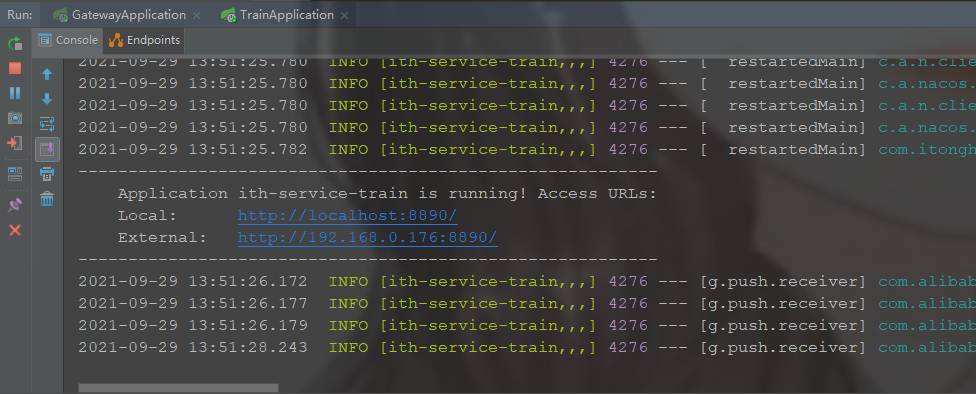976x394 pixels.
Task: Click the 'External:' label in the console
Action: pyautogui.click(x=162, y=237)
